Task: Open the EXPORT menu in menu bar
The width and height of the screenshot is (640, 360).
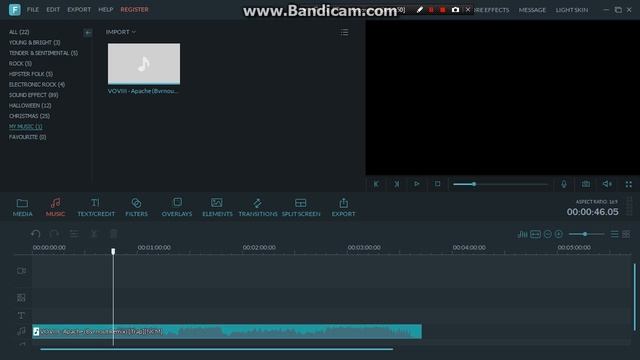Action: point(79,9)
